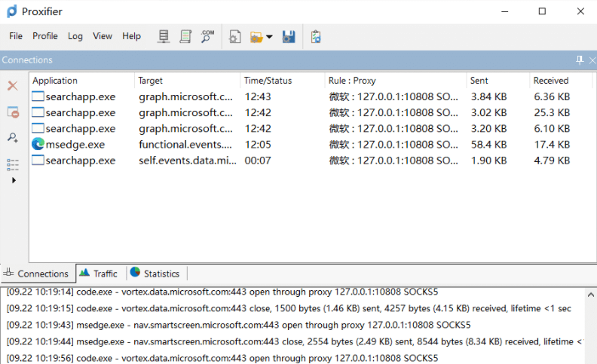The width and height of the screenshot is (597, 364).
Task: Select the msedge.exe connection row
Action: tap(75, 144)
